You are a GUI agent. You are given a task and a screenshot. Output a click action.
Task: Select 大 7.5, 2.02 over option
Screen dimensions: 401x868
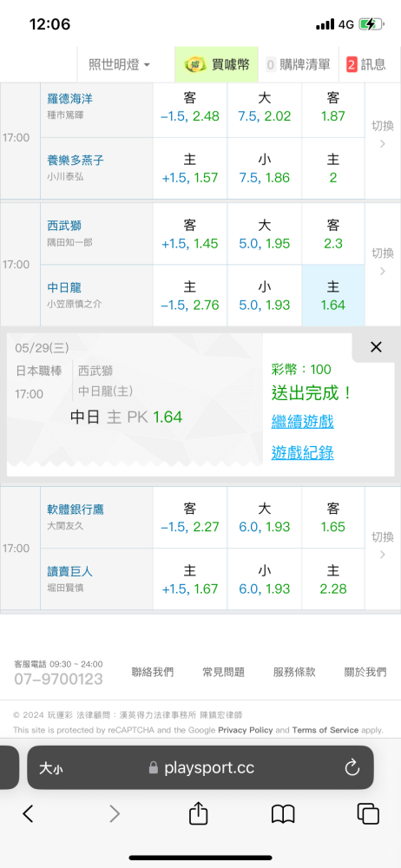tap(264, 108)
